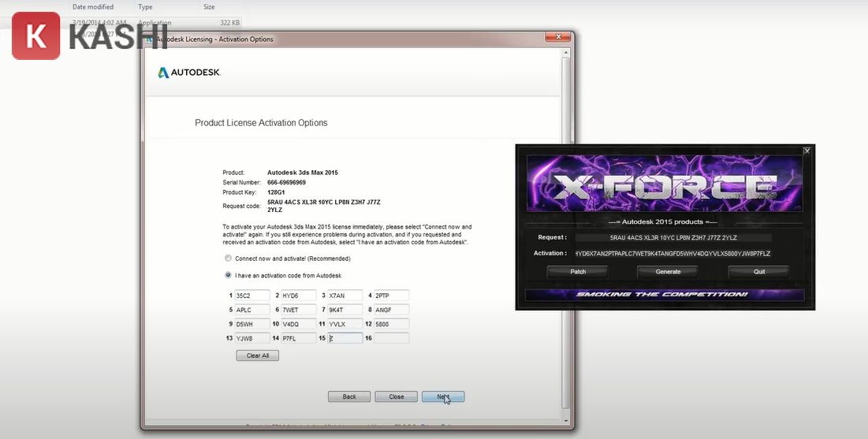Click activation code field 1 containing 35C2
Screen dimensions: 868x439
click(x=252, y=296)
